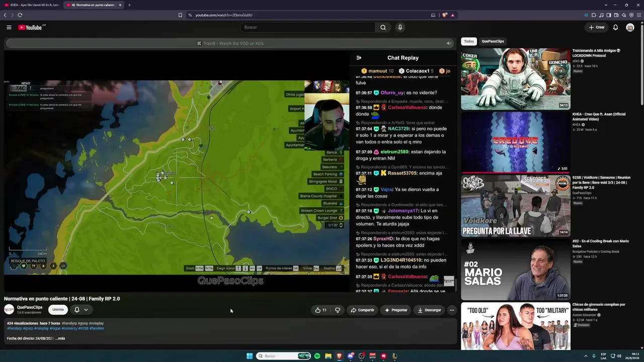Viewport: 644px width, 362px height.
Task: Open Brave Rewards triangle icon
Action: [x=452, y=15]
